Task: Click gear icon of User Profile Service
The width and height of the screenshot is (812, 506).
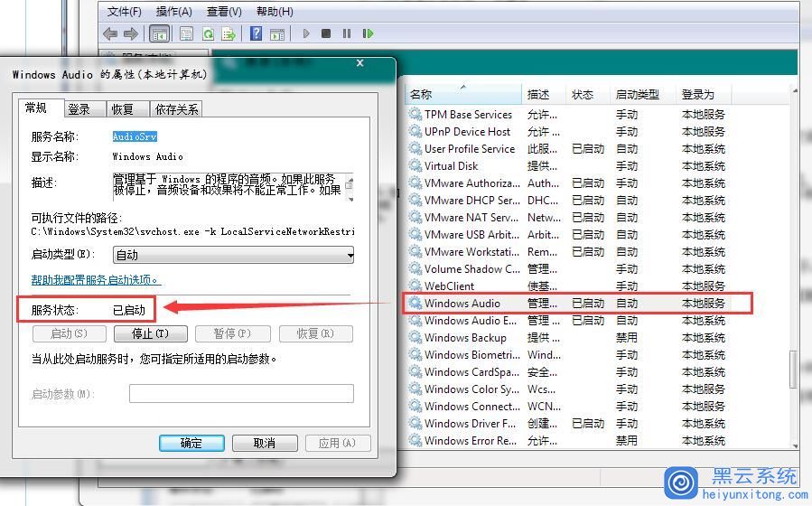Action: 415,148
